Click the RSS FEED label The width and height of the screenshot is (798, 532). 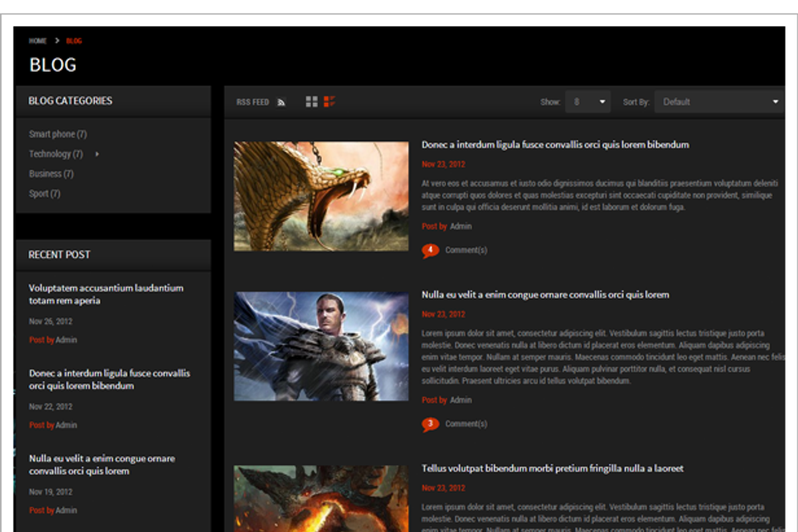tap(253, 102)
